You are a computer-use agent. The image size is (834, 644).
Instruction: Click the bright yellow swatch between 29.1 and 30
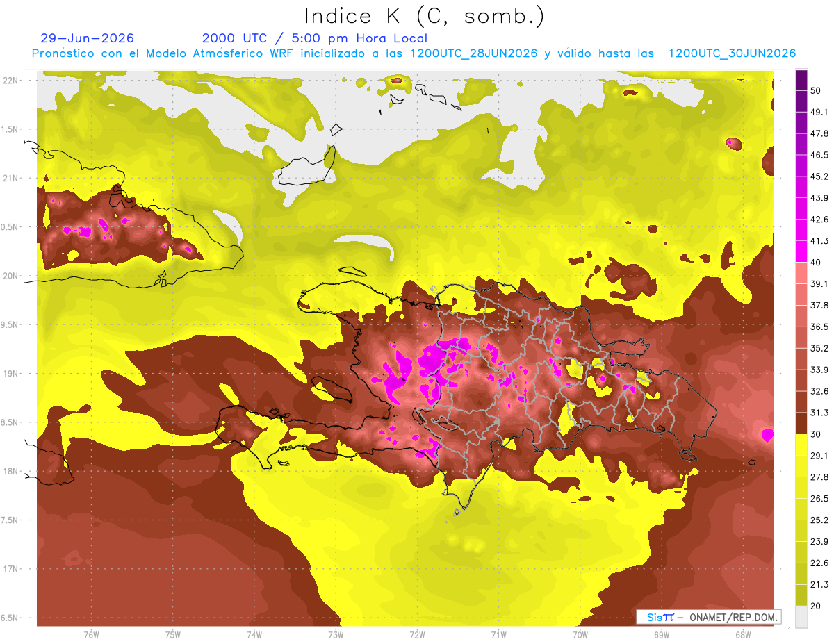click(x=801, y=445)
